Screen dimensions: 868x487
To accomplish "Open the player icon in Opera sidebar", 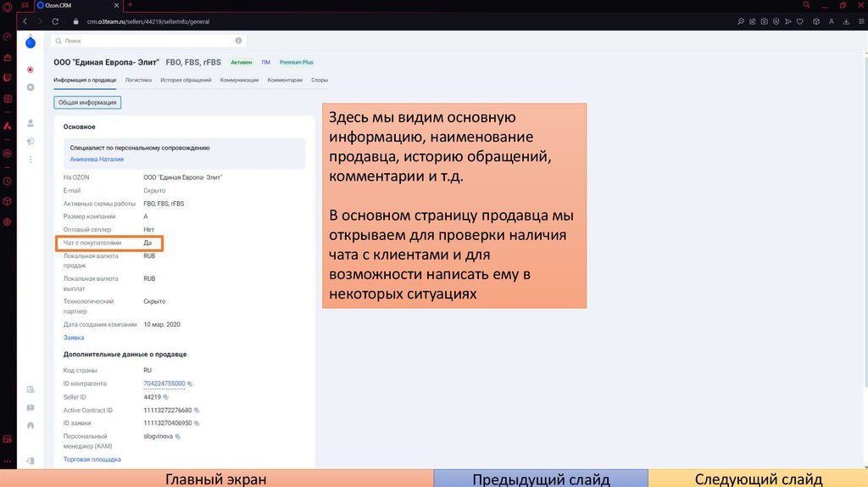I will click(7, 98).
